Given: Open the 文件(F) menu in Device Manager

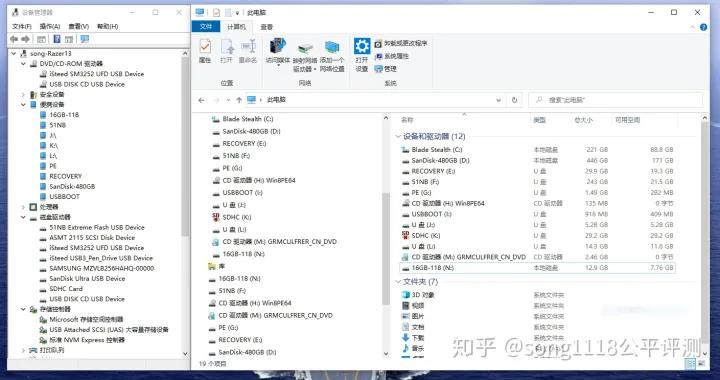Looking at the screenshot, I should [22, 26].
